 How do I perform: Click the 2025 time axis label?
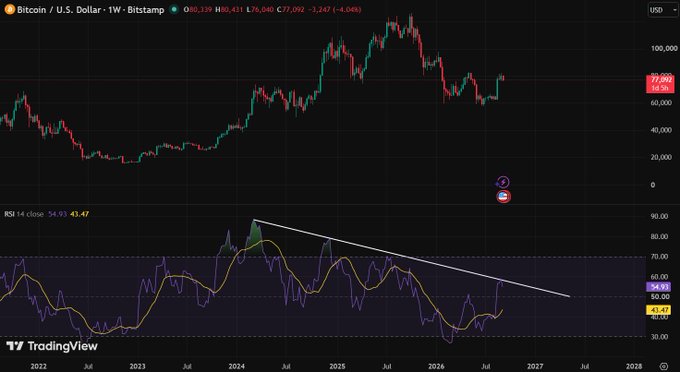tap(337, 366)
